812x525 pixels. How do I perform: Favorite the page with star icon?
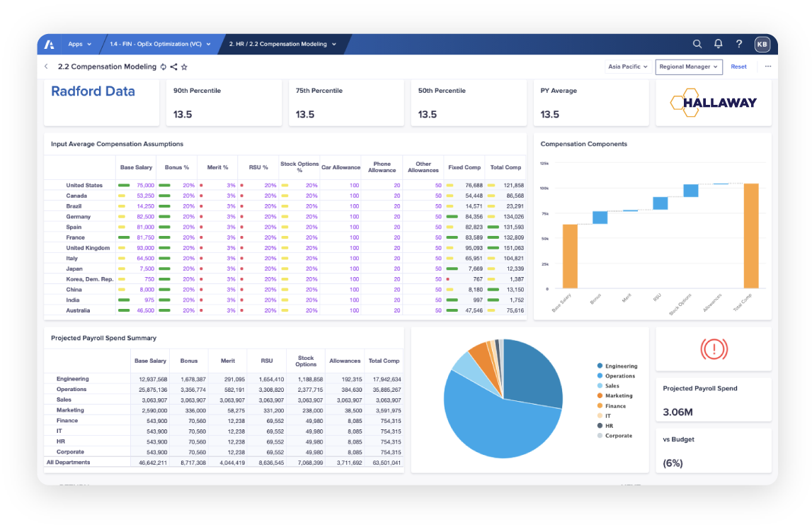pyautogui.click(x=184, y=67)
